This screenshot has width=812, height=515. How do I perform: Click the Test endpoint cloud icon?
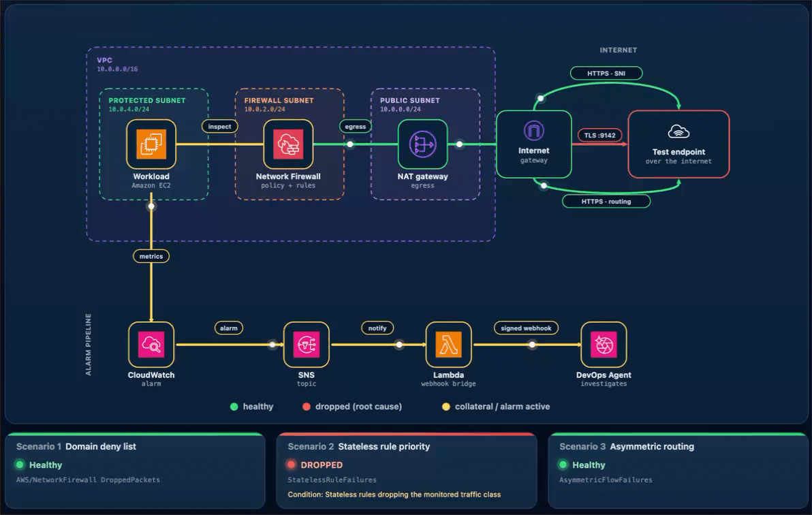[678, 131]
